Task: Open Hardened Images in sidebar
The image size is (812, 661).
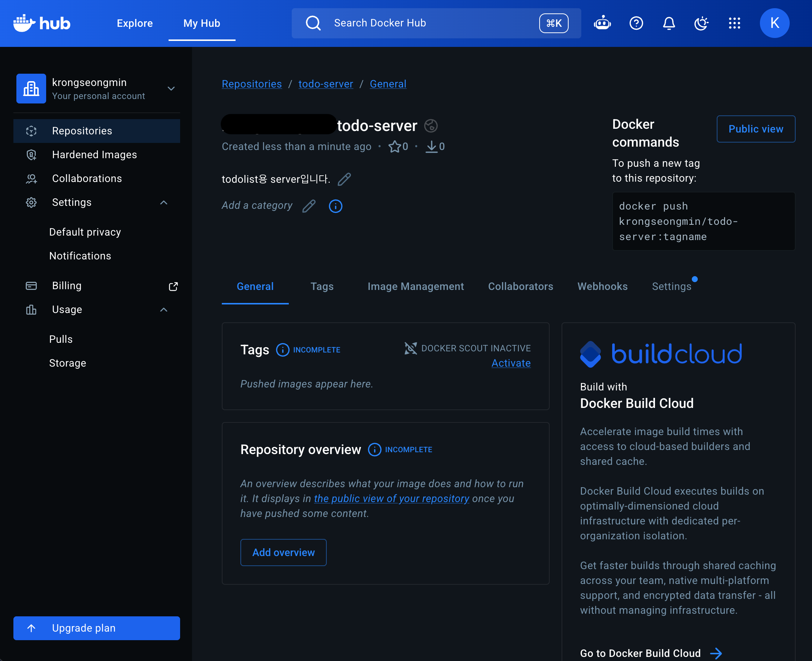Action: click(97, 154)
